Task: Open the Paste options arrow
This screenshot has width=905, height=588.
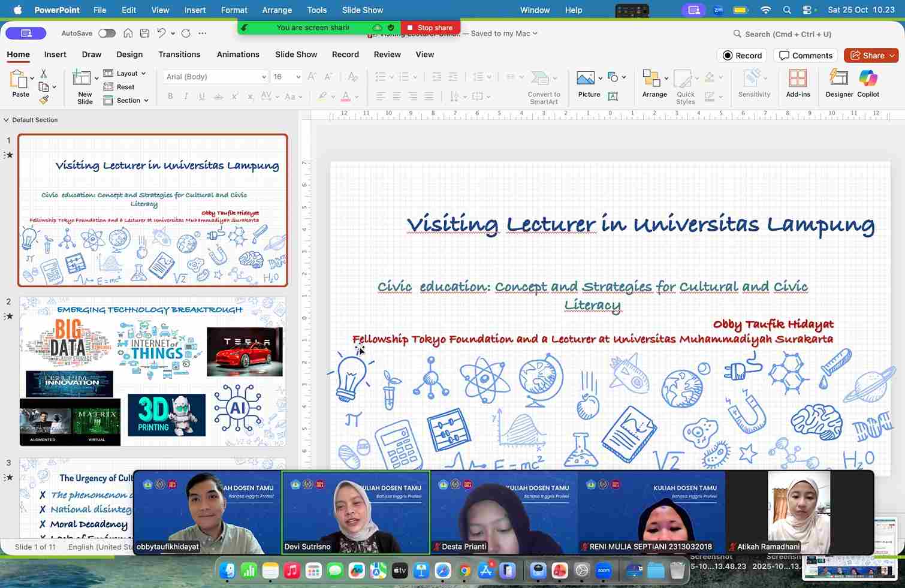Action: pos(32,79)
